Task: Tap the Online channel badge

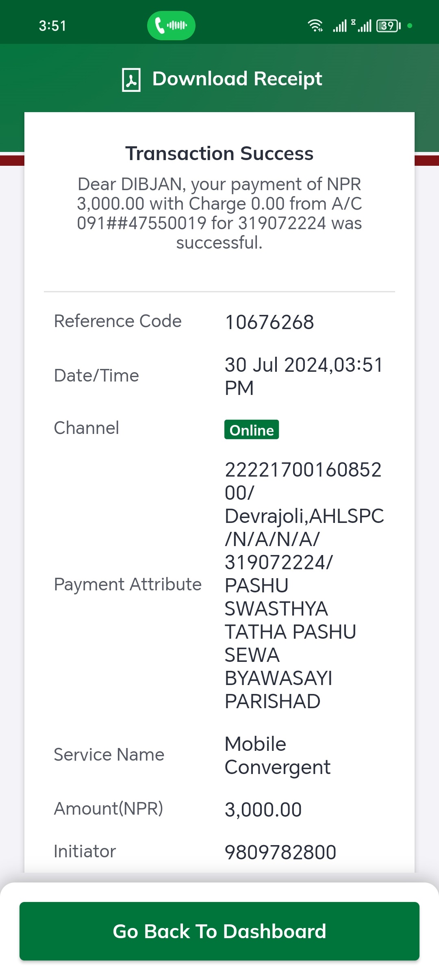Action: click(252, 430)
